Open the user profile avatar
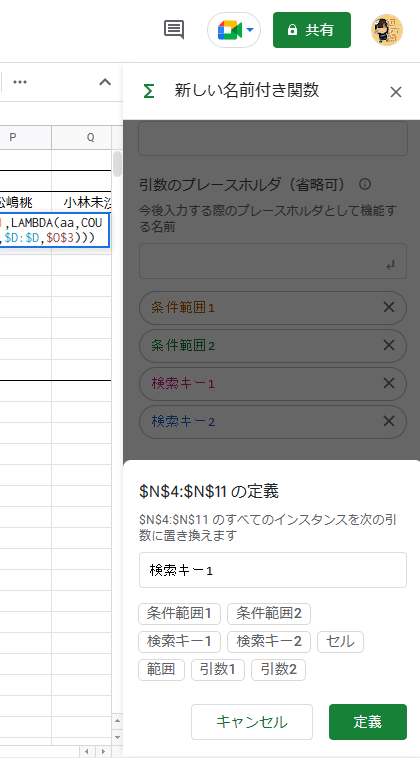Image resolution: width=420 pixels, height=758 pixels. point(387,30)
